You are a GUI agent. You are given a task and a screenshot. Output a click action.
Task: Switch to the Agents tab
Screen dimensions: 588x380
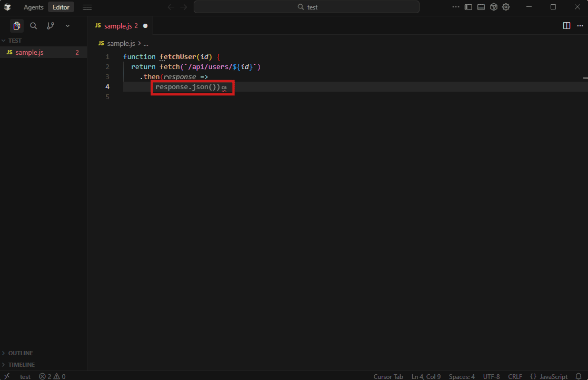coord(33,7)
